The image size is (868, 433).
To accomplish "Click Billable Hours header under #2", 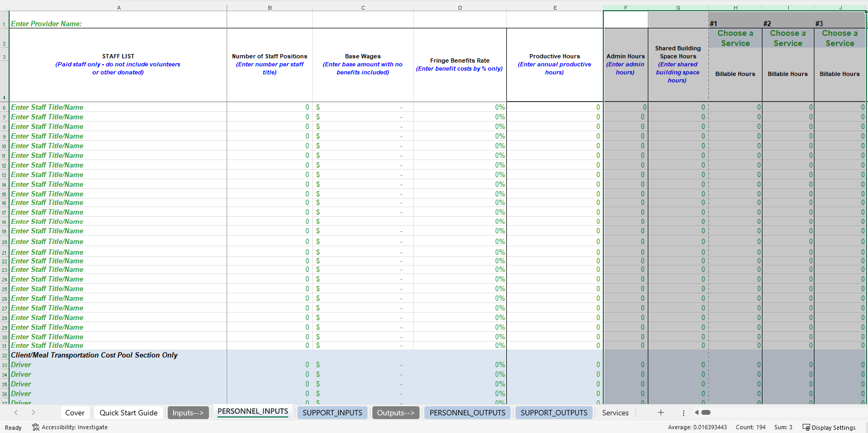I will 788,74.
